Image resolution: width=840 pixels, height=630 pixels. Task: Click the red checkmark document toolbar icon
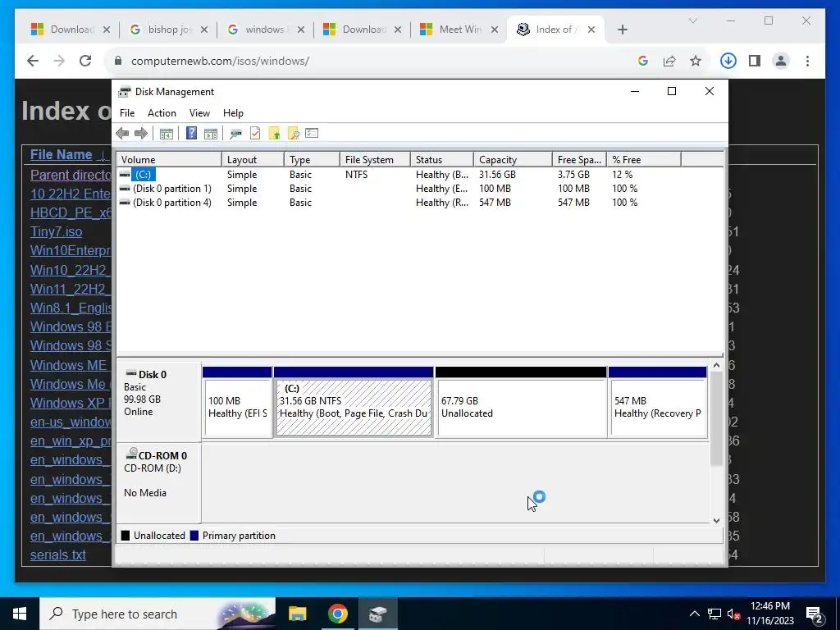(x=255, y=134)
